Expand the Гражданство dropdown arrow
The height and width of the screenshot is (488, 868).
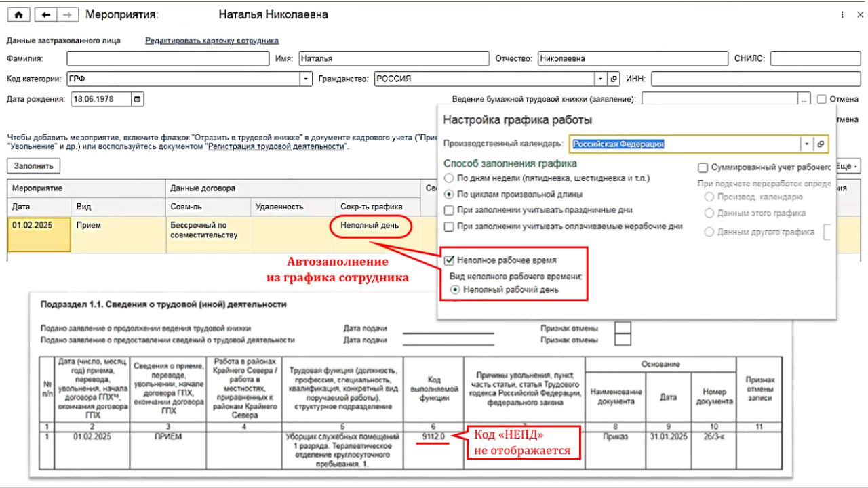pos(600,79)
